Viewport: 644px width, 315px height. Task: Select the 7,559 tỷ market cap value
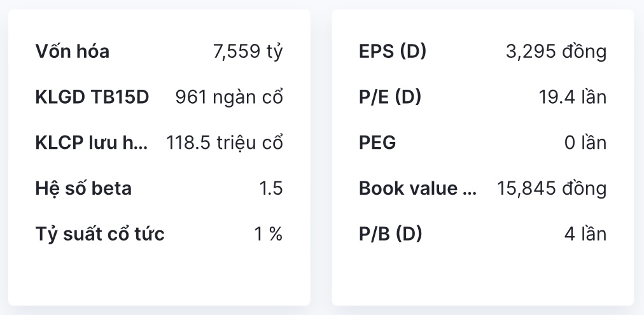[x=248, y=52]
